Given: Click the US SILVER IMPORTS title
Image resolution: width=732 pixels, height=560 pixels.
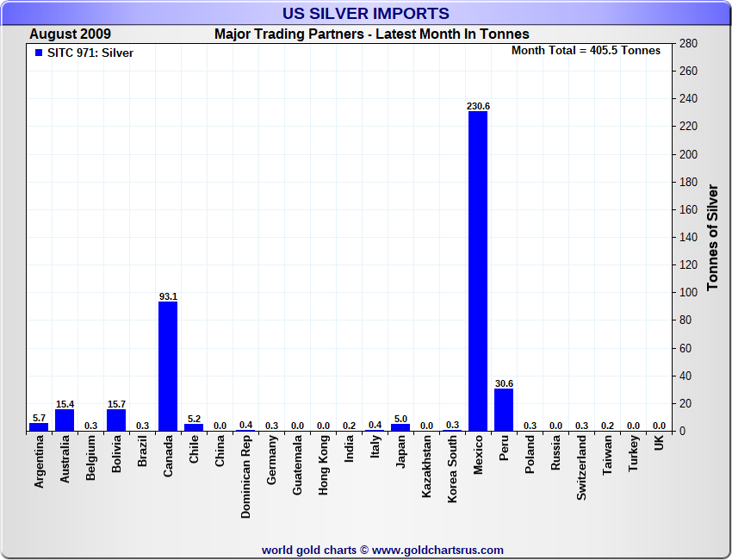Looking at the screenshot, I should [366, 14].
